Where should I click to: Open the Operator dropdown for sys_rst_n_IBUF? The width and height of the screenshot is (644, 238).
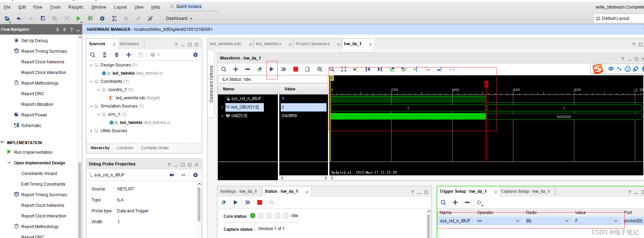[x=518, y=221]
